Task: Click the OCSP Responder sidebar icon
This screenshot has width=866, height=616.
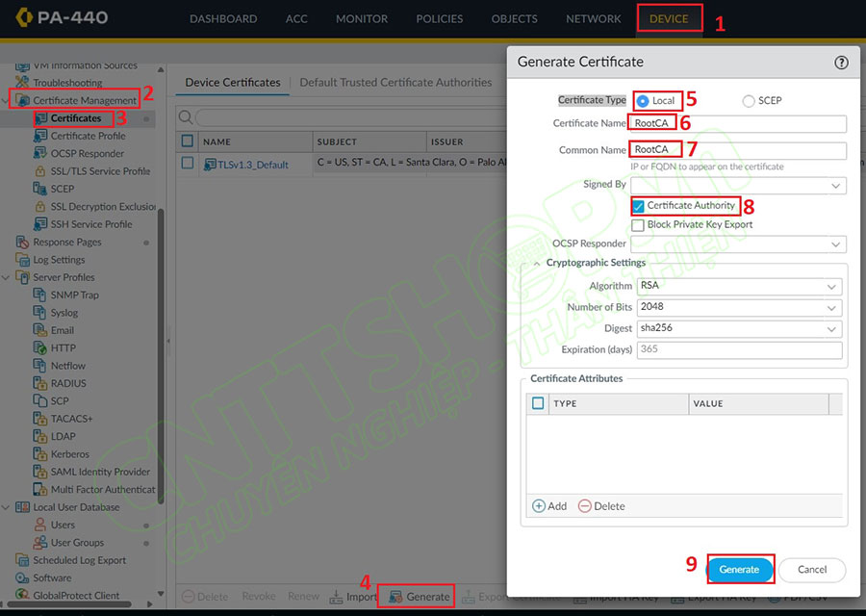Action: (x=40, y=153)
